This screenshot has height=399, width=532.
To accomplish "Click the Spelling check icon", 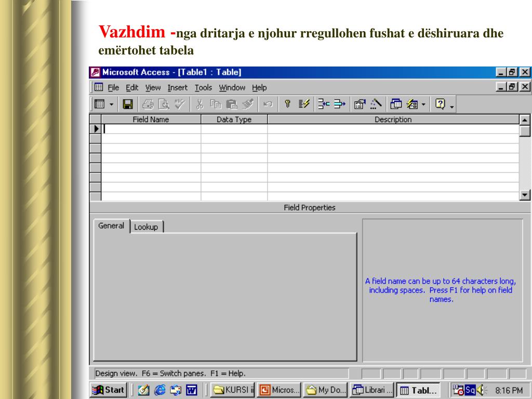I will click(x=179, y=104).
